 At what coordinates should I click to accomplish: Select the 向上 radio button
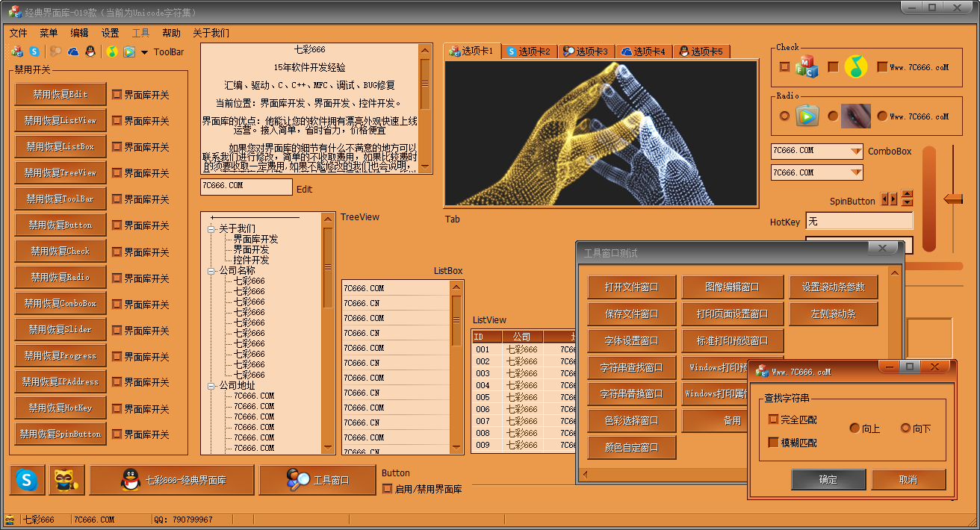[855, 428]
